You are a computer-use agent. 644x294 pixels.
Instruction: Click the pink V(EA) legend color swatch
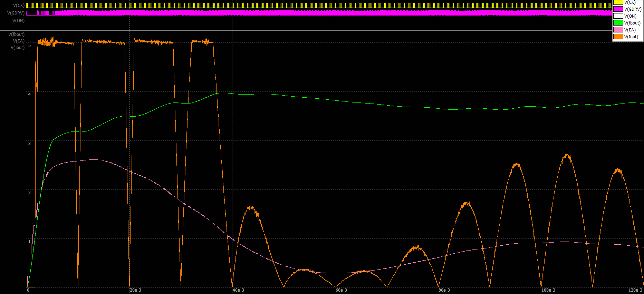[x=618, y=30]
